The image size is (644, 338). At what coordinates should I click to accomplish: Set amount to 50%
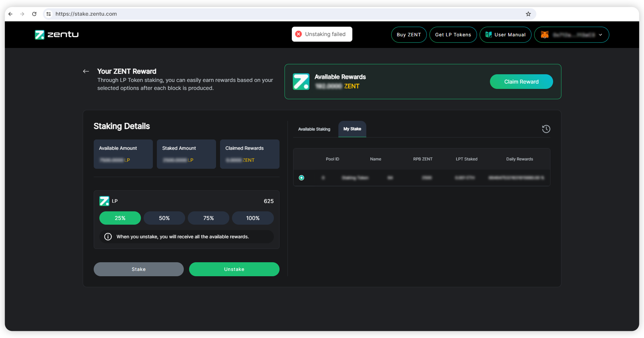164,218
